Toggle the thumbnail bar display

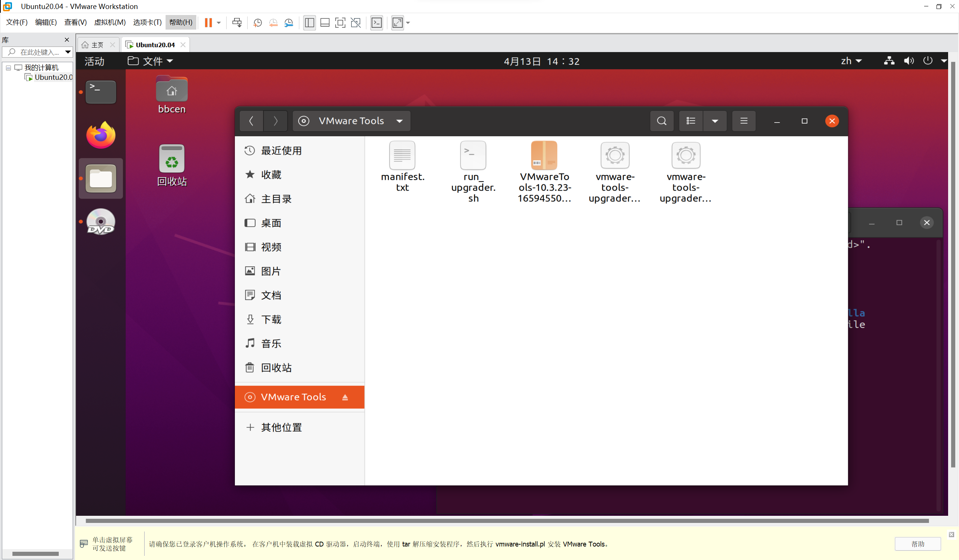coord(325,23)
